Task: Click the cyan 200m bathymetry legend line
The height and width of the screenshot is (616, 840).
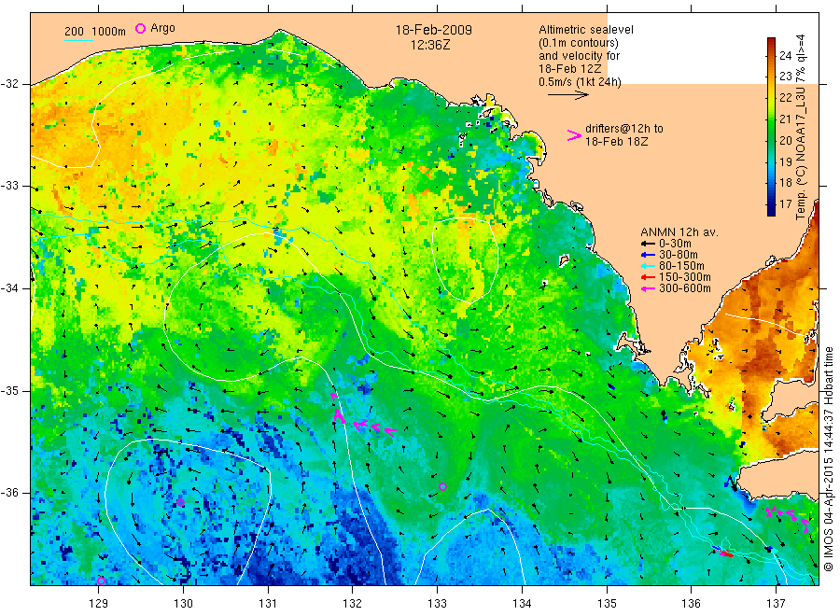Action: point(78,39)
